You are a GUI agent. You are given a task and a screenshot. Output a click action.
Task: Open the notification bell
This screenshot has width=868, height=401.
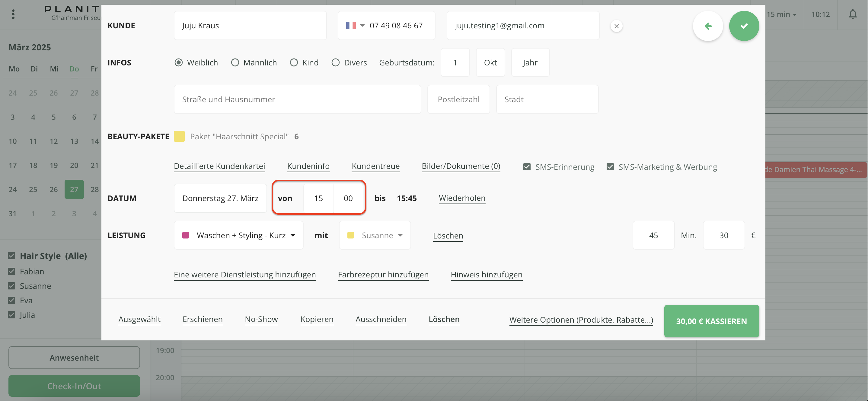coord(853,14)
